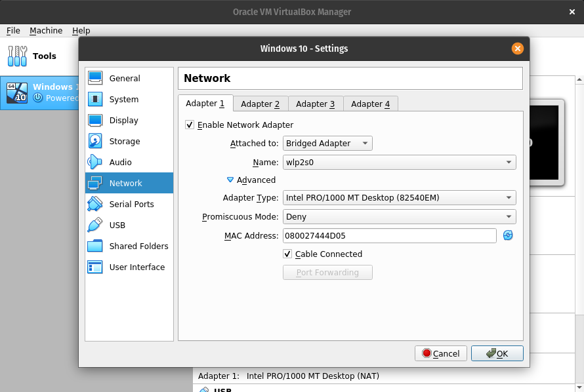Open the Shared Folders icon
This screenshot has width=584, height=392.
tap(95, 246)
